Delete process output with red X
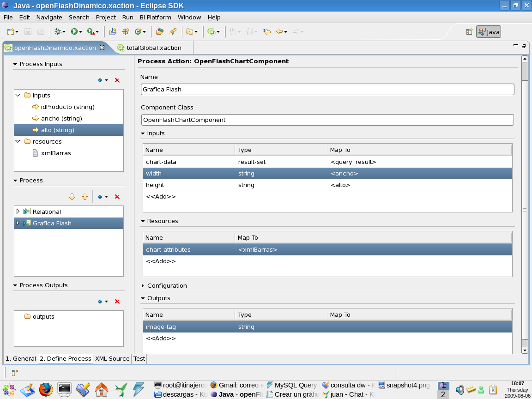 coord(117,302)
